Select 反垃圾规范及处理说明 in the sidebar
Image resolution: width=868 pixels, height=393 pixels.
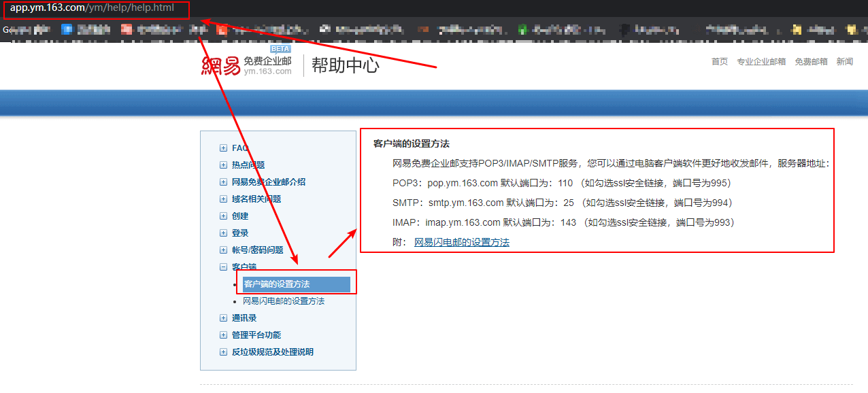click(x=272, y=352)
